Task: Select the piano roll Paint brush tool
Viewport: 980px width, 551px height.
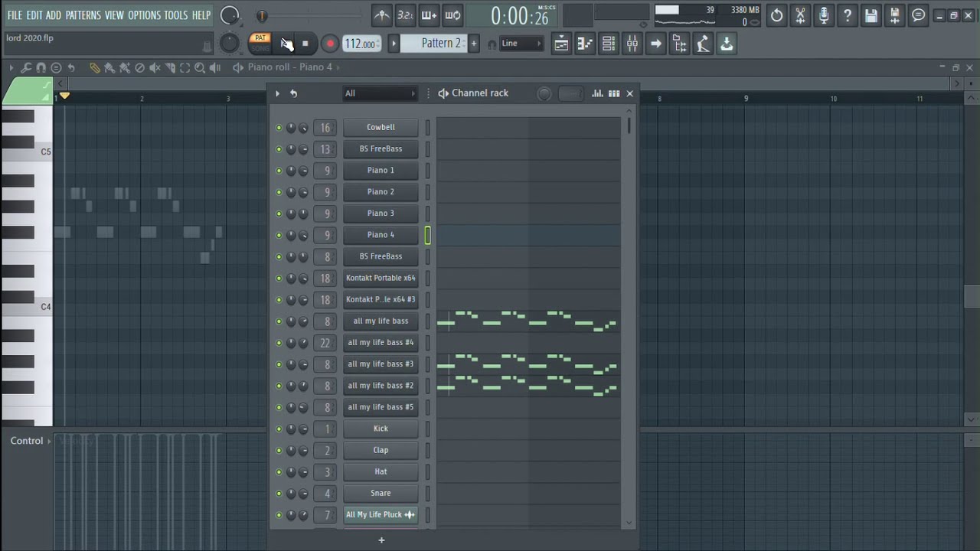Action: point(109,68)
